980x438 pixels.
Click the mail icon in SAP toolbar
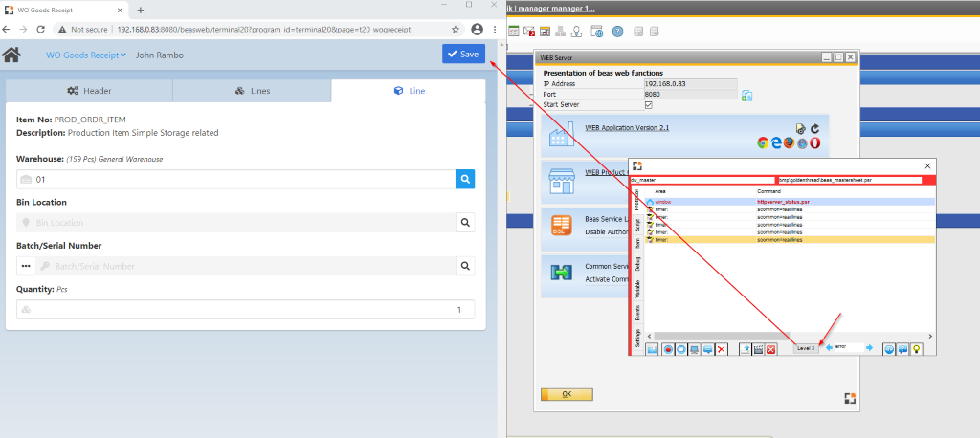(x=528, y=31)
